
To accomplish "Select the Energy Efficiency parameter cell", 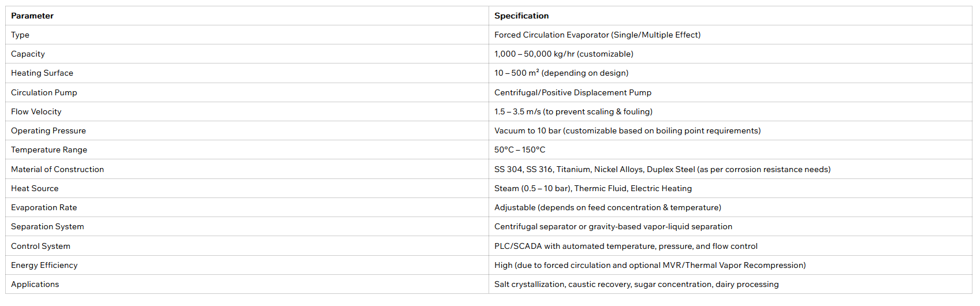I will click(x=44, y=265).
